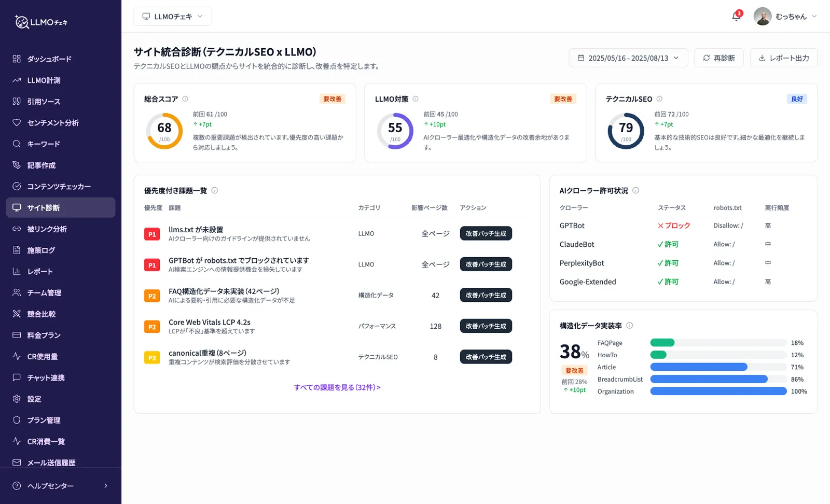
Task: Click info icon next to 優先度付き課題一覧
Action: tap(215, 190)
